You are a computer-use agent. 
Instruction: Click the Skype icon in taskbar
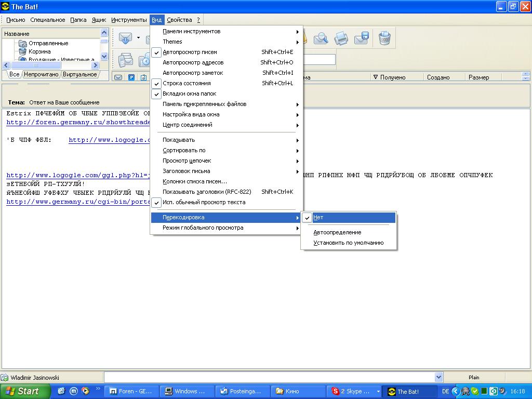[x=335, y=391]
